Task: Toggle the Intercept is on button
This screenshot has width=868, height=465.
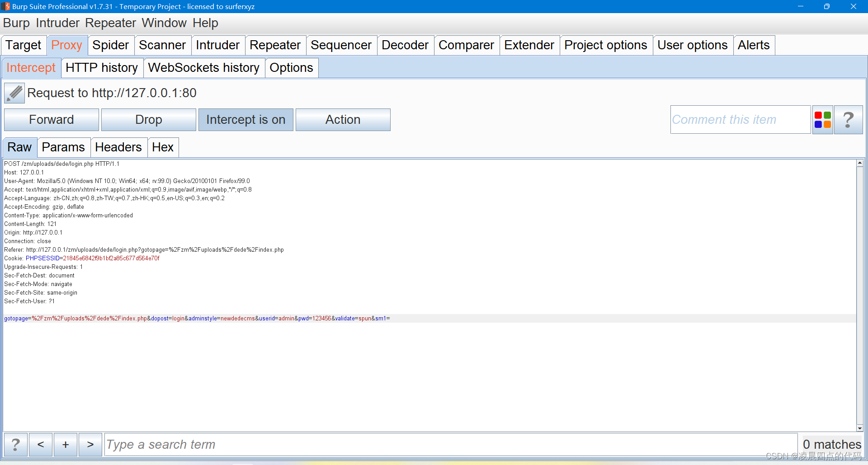Action: click(x=245, y=120)
